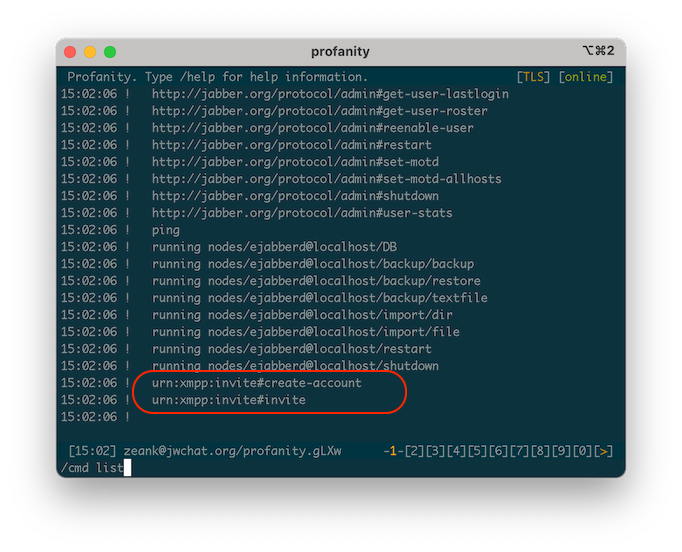
Task: Click the [>] more windows indicator
Action: (604, 451)
